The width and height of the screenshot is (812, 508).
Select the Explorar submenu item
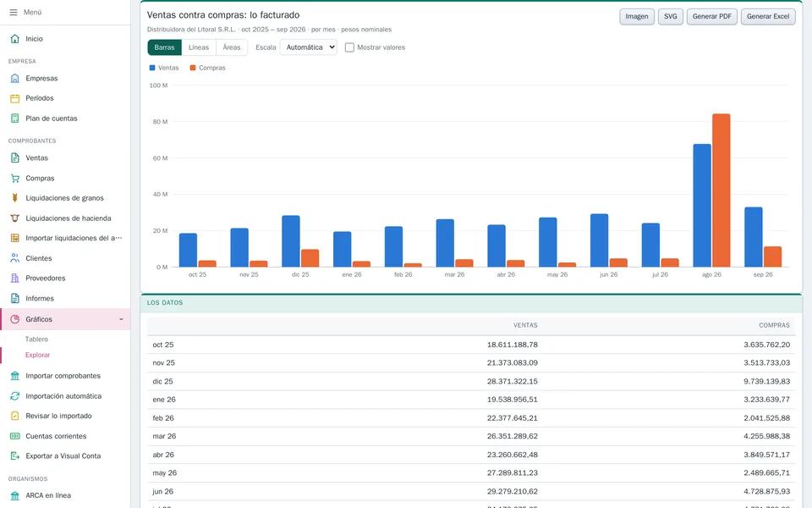(38, 355)
